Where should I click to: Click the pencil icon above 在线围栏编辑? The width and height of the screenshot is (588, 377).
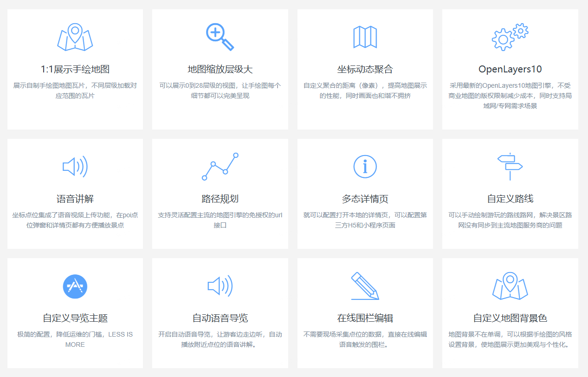pos(365,286)
